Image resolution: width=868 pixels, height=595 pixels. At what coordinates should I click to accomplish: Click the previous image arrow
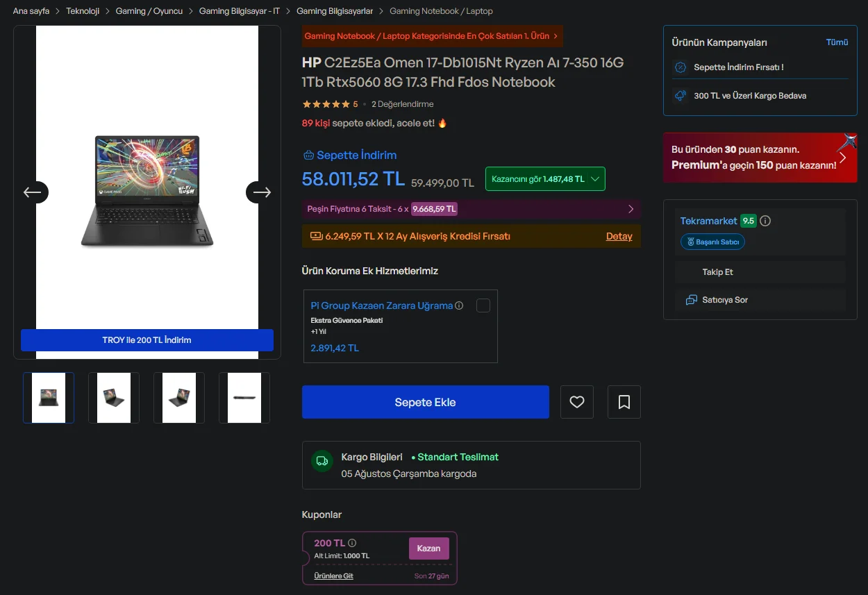(x=33, y=192)
